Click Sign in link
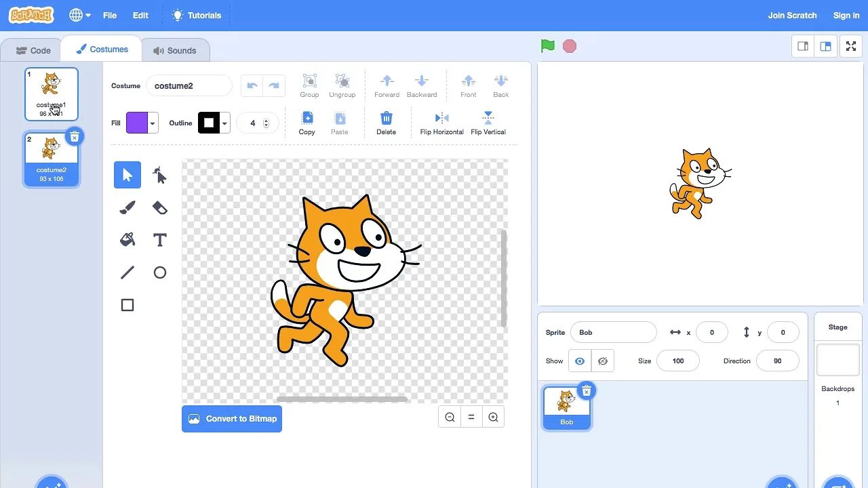 click(x=846, y=15)
